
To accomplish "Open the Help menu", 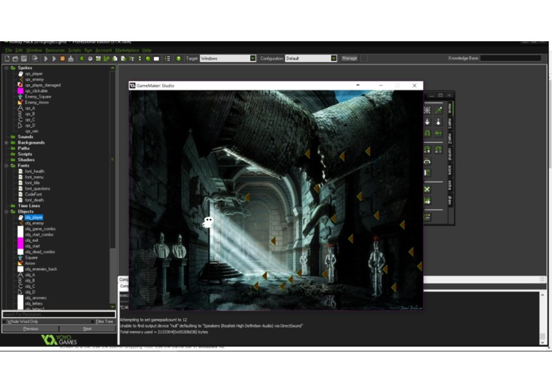I will click(x=147, y=50).
